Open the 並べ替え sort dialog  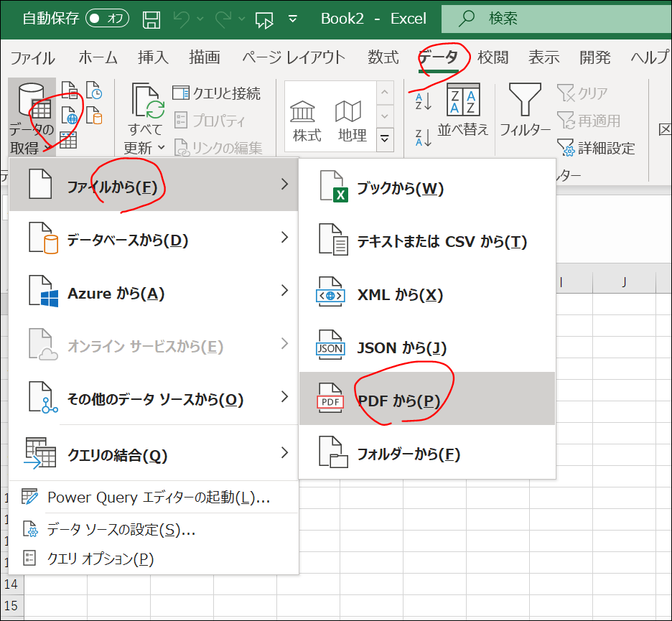[463, 111]
